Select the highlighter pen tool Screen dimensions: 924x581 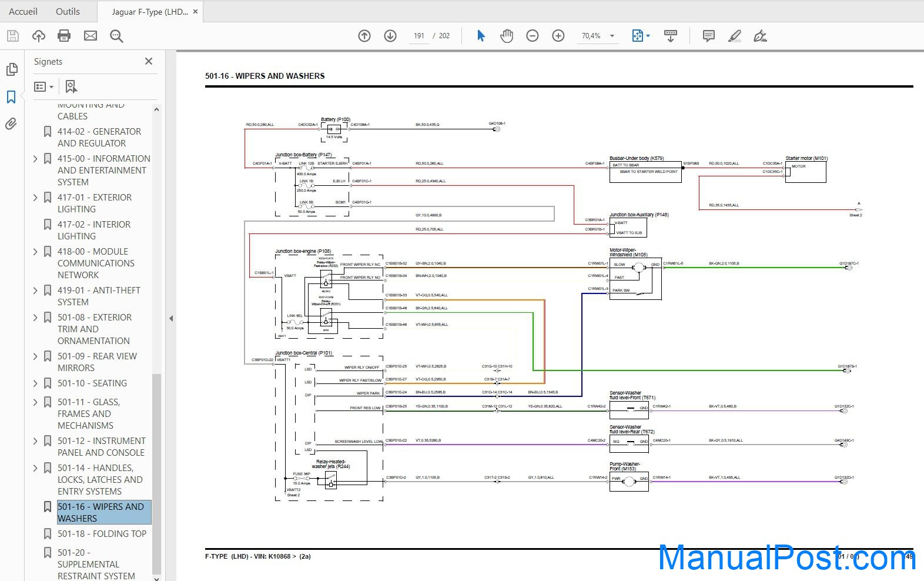coord(735,36)
